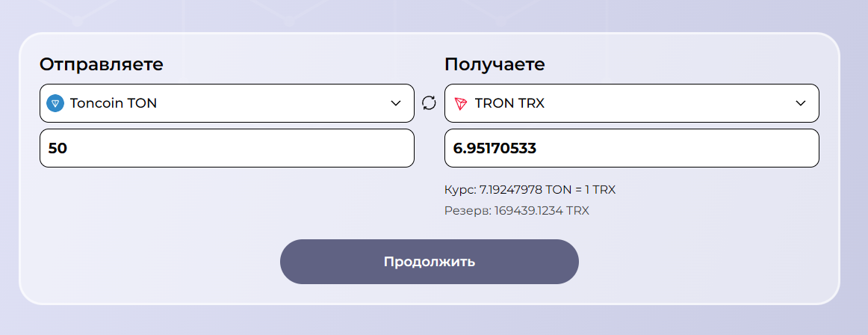
Task: Click the 'Отправляете' heading
Action: pos(101,64)
